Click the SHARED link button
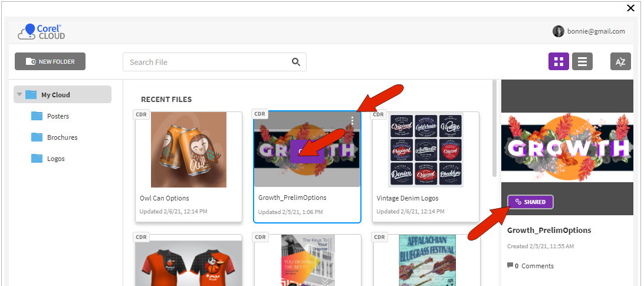This screenshot has height=286, width=644. click(530, 202)
